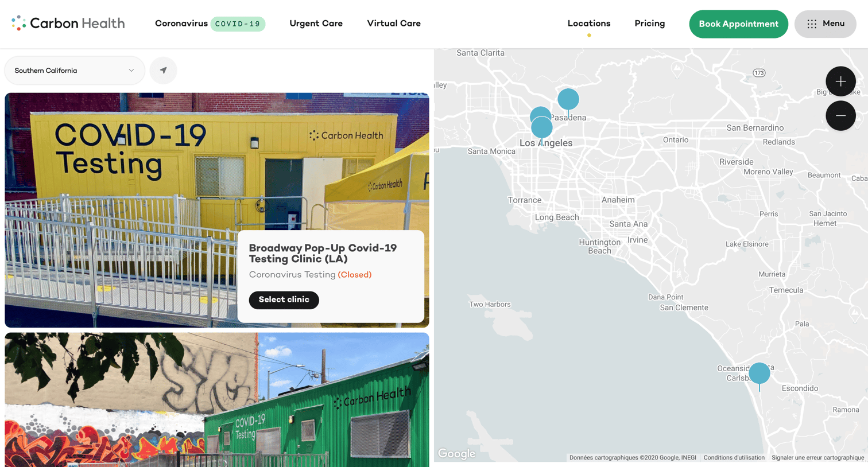This screenshot has height=467, width=868.
Task: Open Coronavirus COVID-19 page
Action: [210, 24]
